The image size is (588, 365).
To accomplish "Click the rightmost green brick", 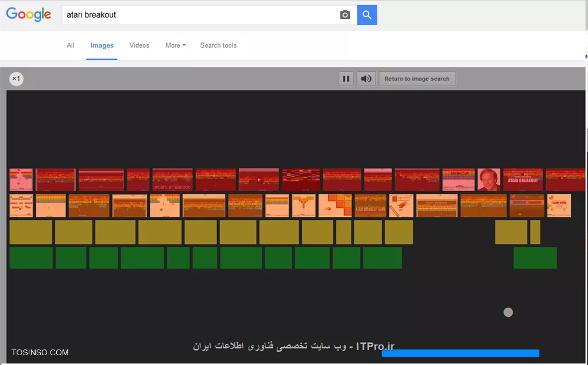I will [x=535, y=258].
